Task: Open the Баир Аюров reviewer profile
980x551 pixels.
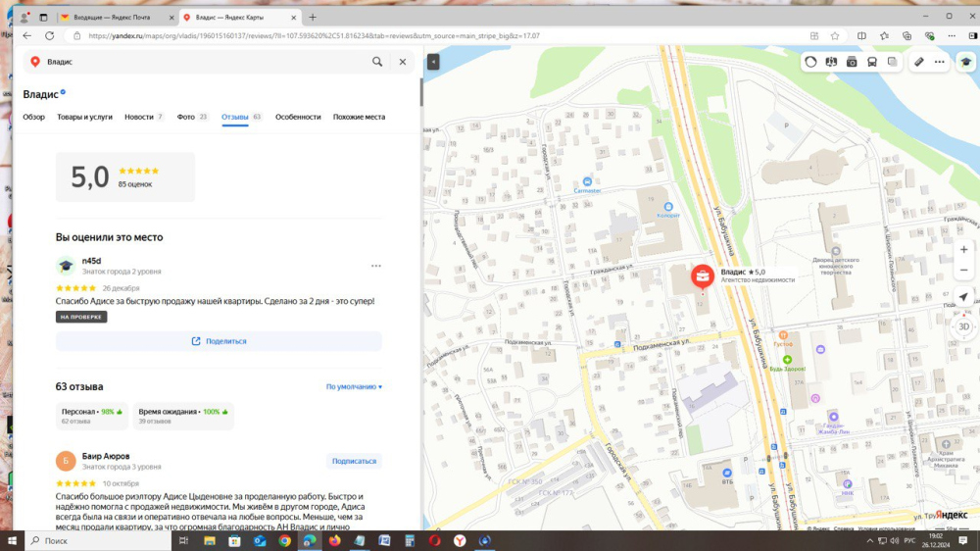Action: click(106, 456)
